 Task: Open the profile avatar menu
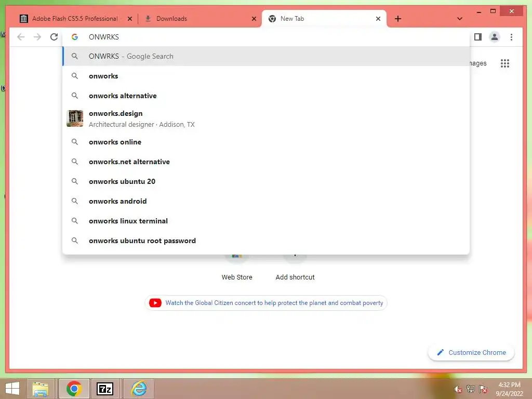click(495, 37)
